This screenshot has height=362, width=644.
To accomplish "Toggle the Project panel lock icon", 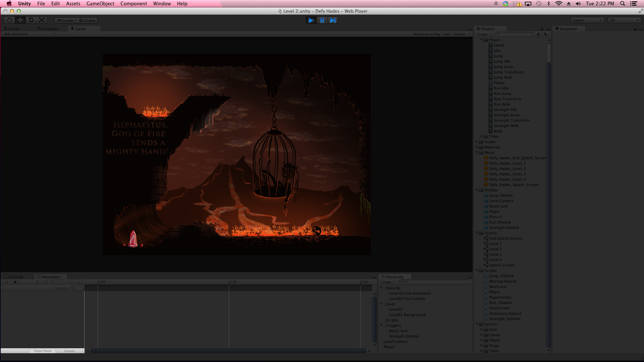I will click(x=542, y=29).
